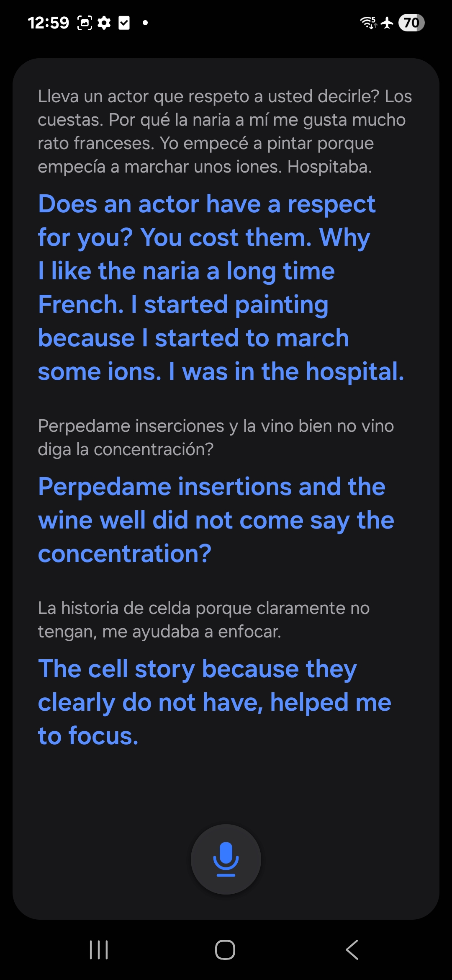Tap the blue microphone button
This screenshot has height=980, width=452.
226,859
